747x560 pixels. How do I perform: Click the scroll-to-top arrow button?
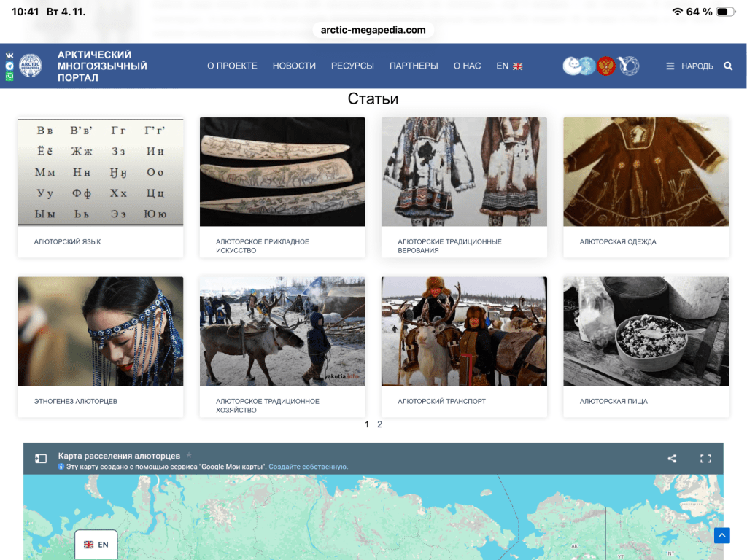click(x=721, y=536)
